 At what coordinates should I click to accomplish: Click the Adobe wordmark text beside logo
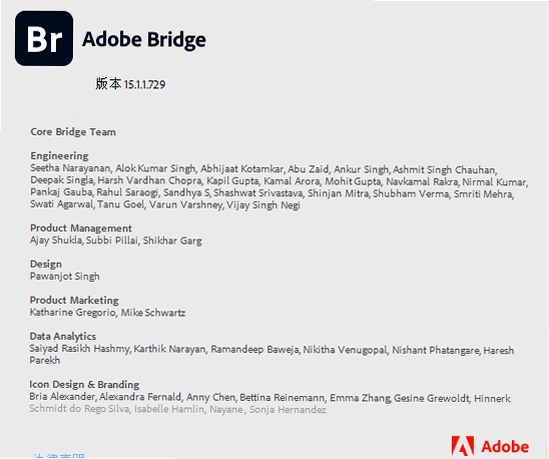(x=505, y=447)
